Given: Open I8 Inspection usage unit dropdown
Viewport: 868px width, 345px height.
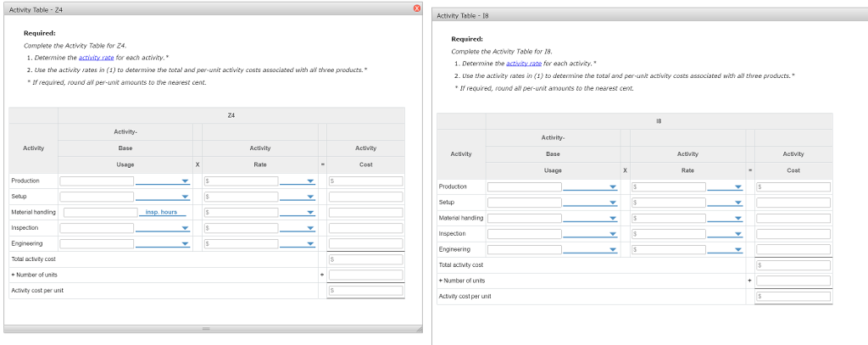Looking at the screenshot, I should (590, 234).
